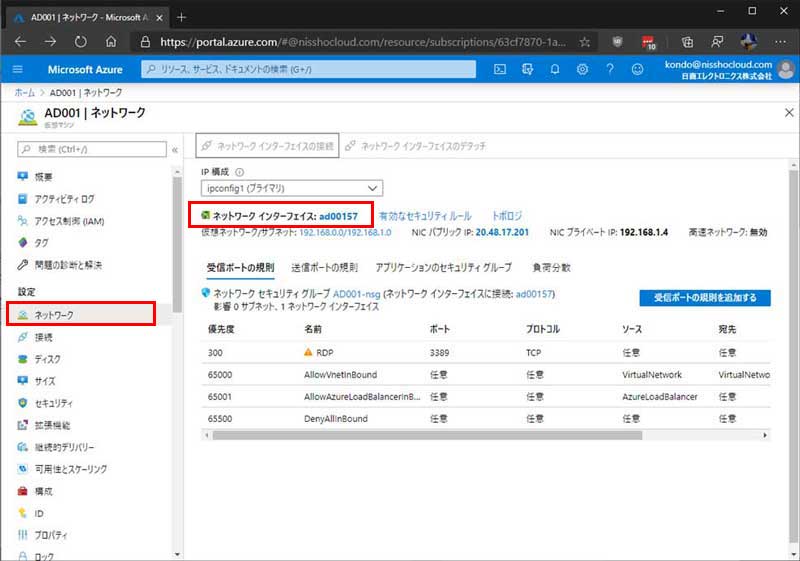Click the browser refresh button
The height and width of the screenshot is (561, 800).
pyautogui.click(x=79, y=42)
